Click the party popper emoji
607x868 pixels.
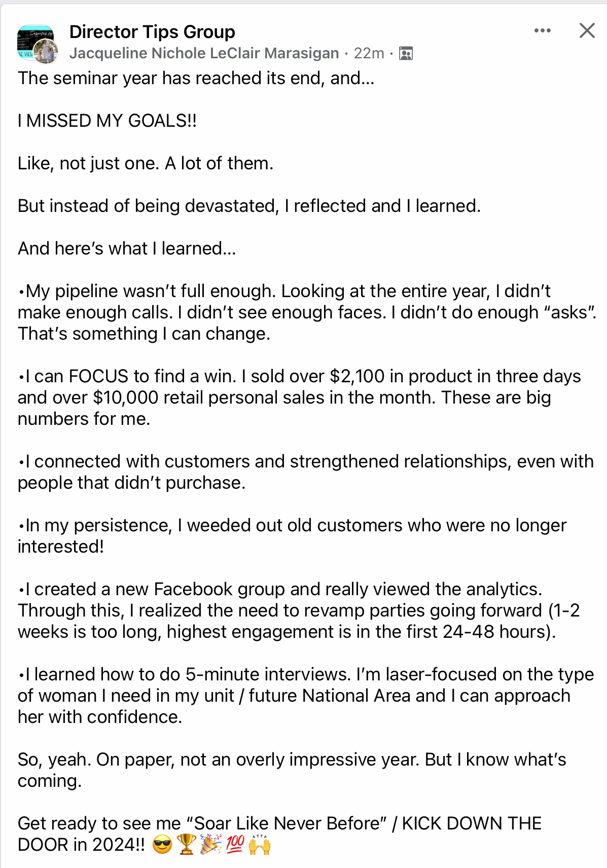(x=210, y=845)
